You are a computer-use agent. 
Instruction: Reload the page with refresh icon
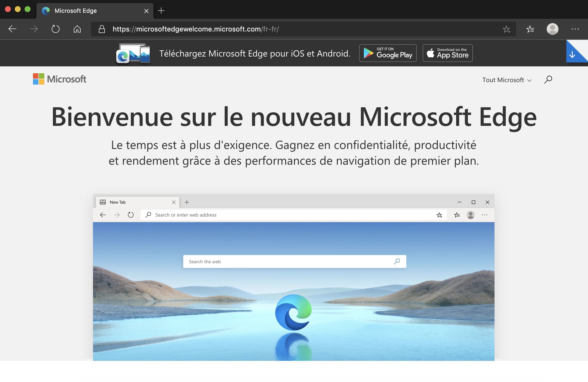coord(56,29)
